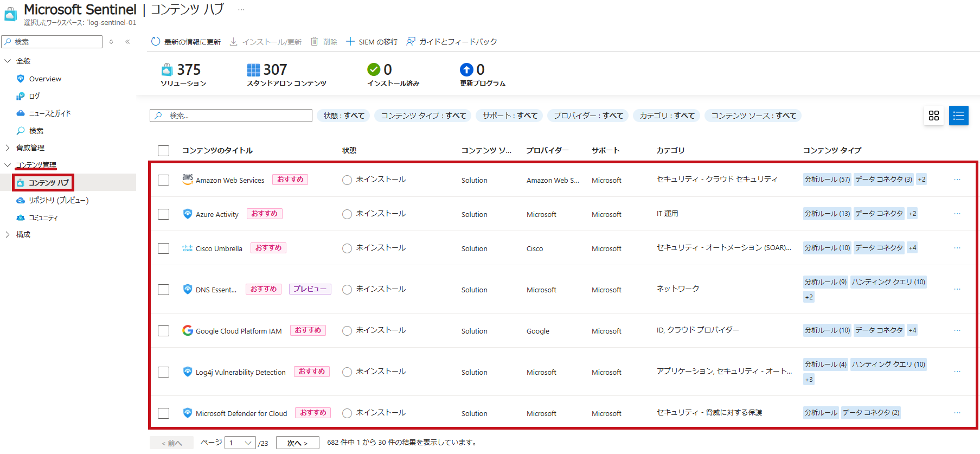Click the ニュースとガイド cloud icon

point(21,113)
